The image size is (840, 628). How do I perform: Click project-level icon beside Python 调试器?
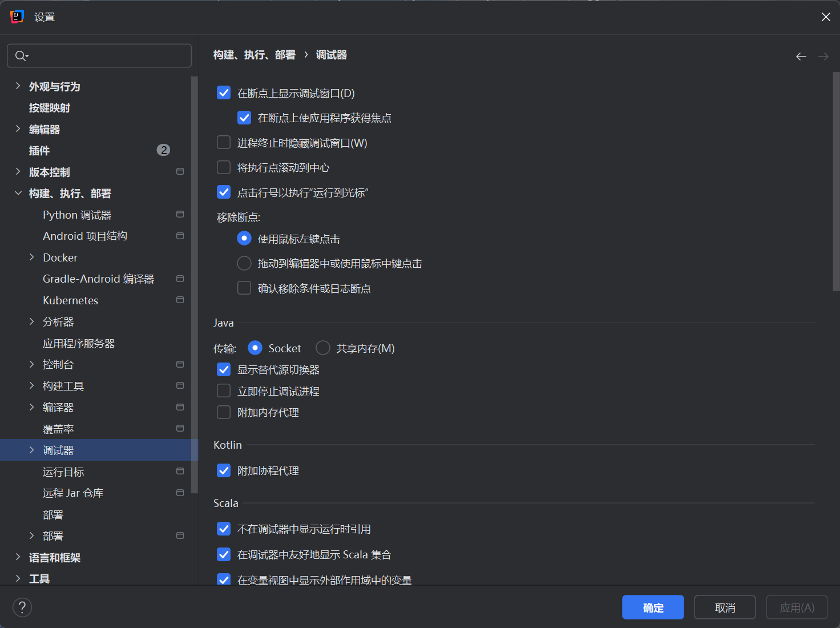click(180, 215)
